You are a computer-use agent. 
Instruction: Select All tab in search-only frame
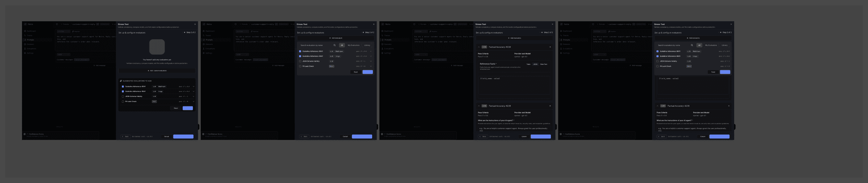(342, 45)
